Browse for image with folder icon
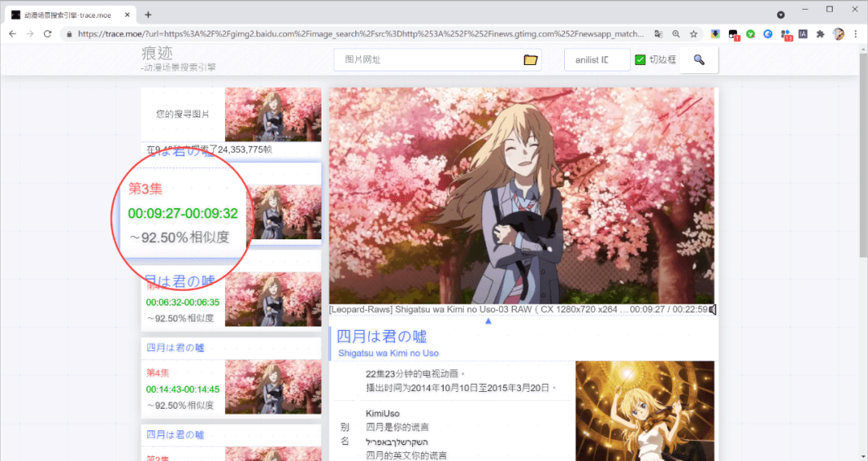 [530, 59]
